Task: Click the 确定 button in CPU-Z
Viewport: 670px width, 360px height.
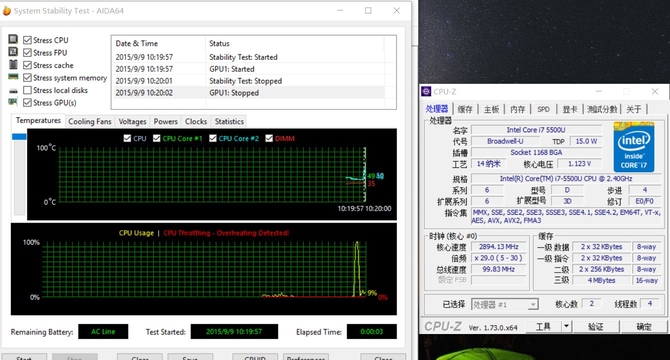Action: [644, 327]
